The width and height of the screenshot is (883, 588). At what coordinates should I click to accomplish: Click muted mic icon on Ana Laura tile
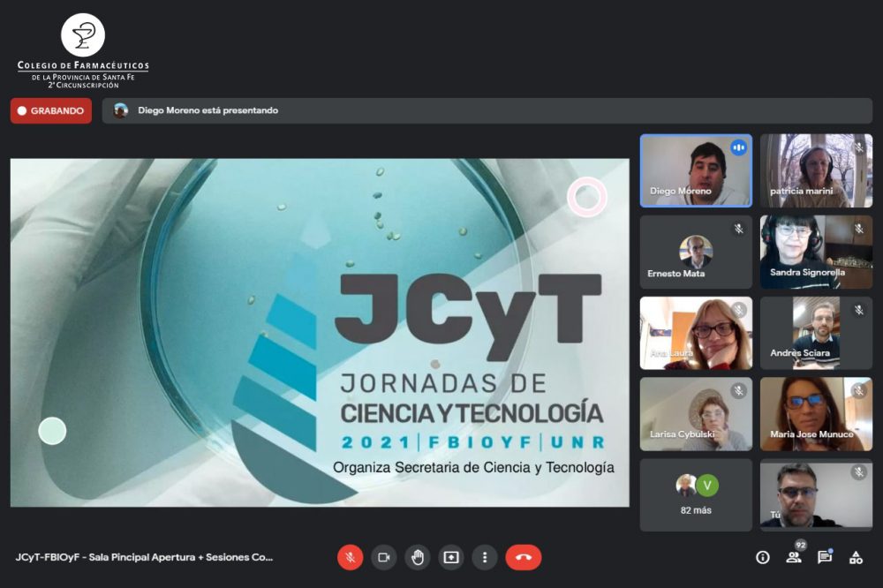point(739,310)
